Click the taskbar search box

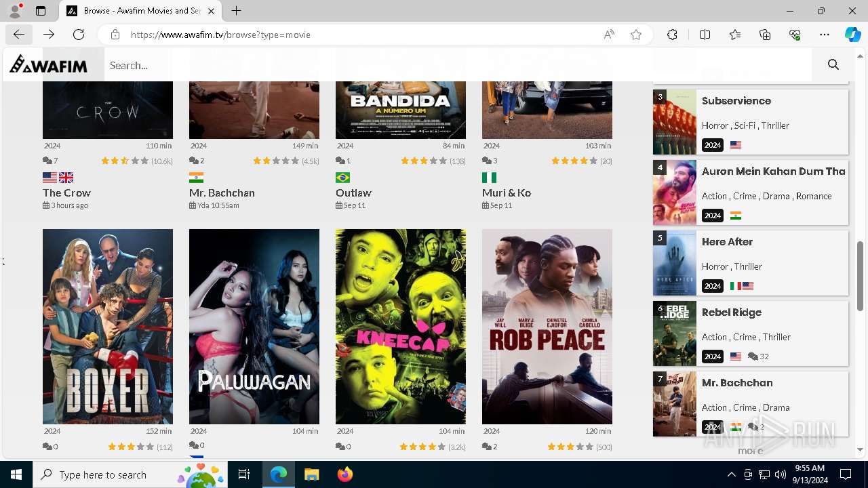pos(131,474)
